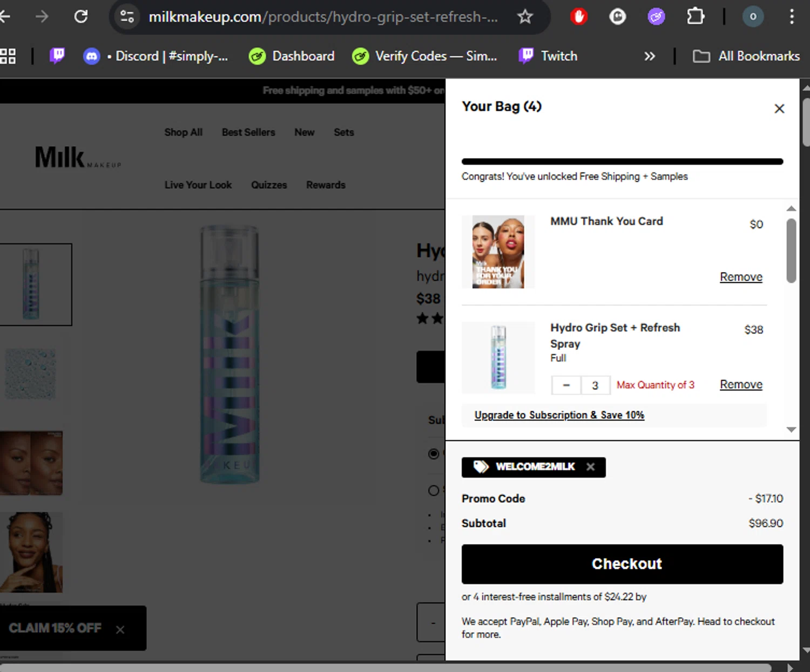Open the Dashboard bookmark
This screenshot has height=672, width=810.
292,56
